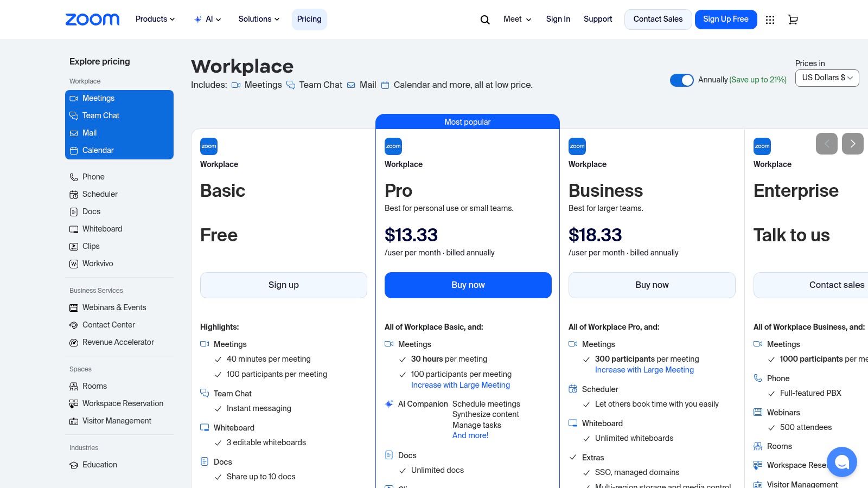Click the Phone icon in sidebar
Image resolution: width=868 pixels, height=488 pixels.
coord(74,177)
